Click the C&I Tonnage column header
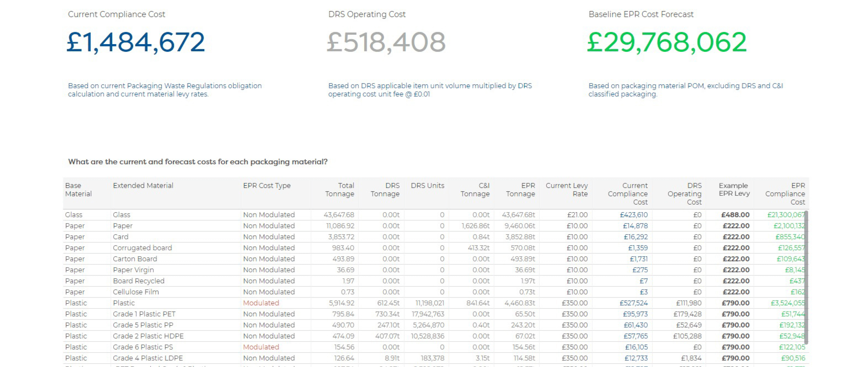This screenshot has width=868, height=367. coord(475,190)
